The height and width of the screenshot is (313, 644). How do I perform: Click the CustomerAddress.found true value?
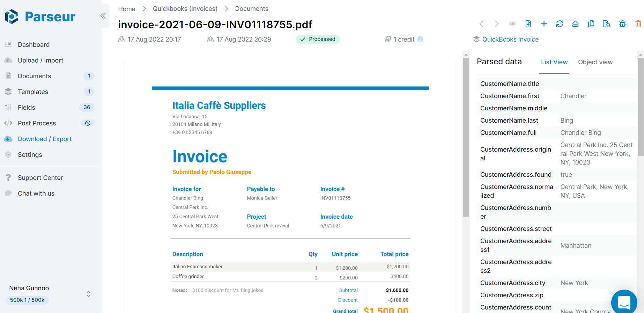pos(566,175)
